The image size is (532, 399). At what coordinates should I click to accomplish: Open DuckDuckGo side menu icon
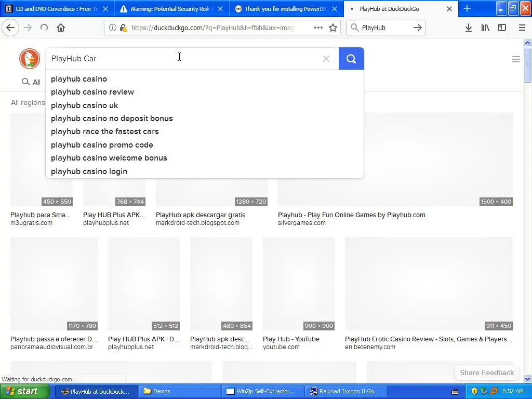tap(516, 59)
